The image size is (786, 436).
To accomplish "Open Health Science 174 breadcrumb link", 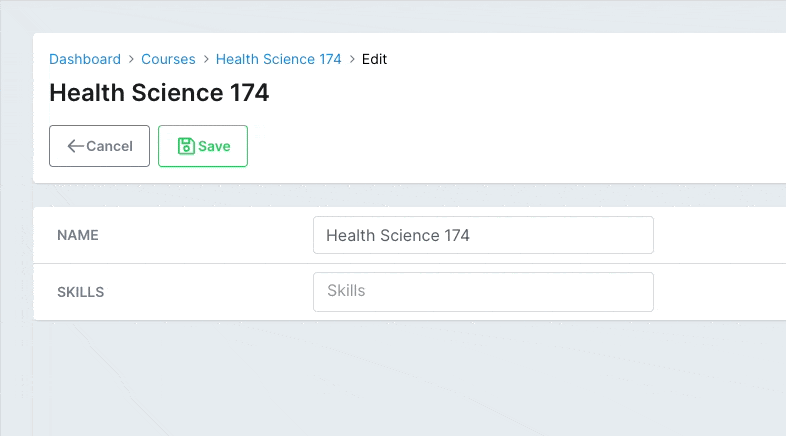I will 278,59.
